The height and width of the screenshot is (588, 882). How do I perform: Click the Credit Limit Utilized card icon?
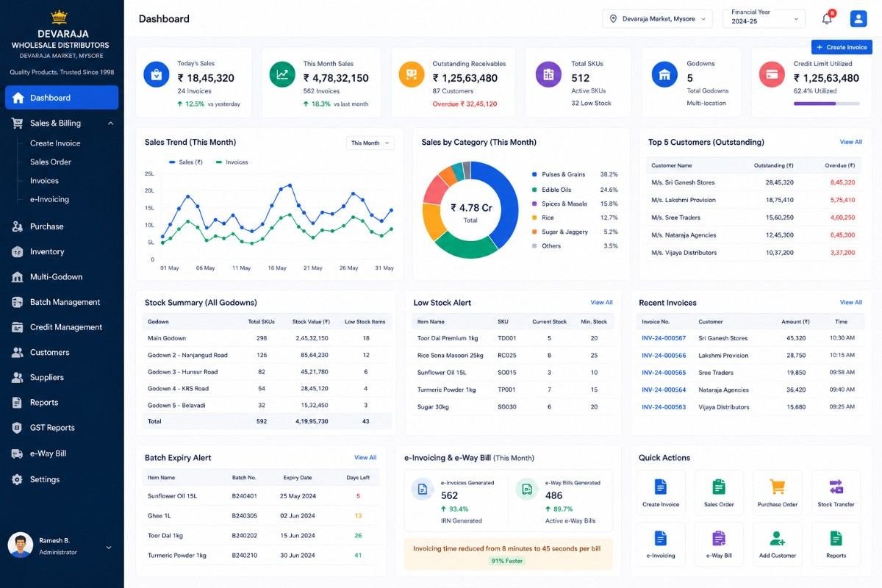[772, 74]
